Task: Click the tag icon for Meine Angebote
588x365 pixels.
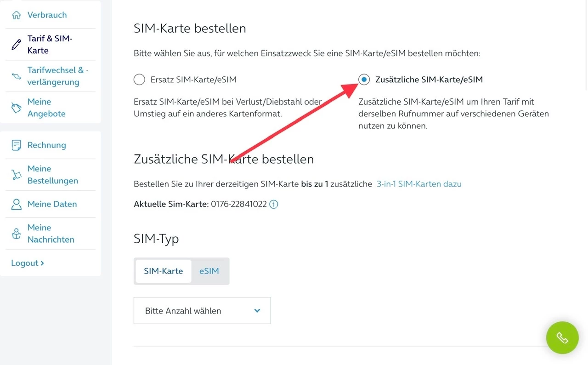Action: (x=17, y=108)
